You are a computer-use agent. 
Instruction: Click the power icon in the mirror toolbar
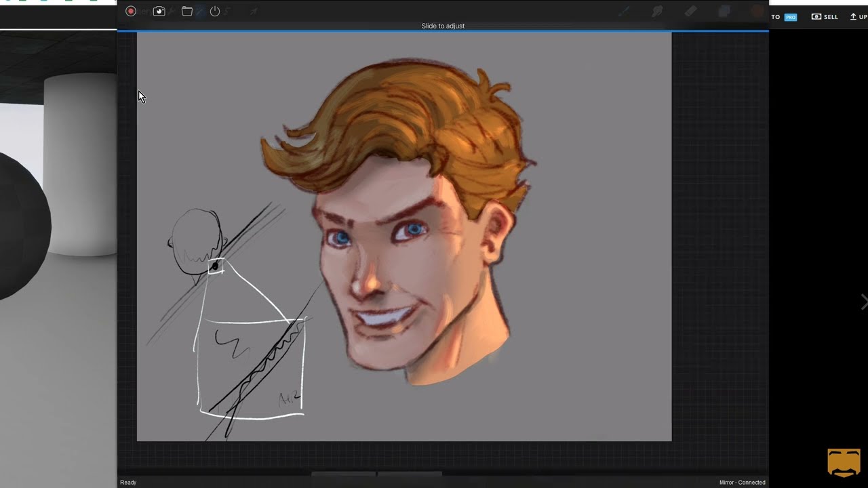coord(215,11)
